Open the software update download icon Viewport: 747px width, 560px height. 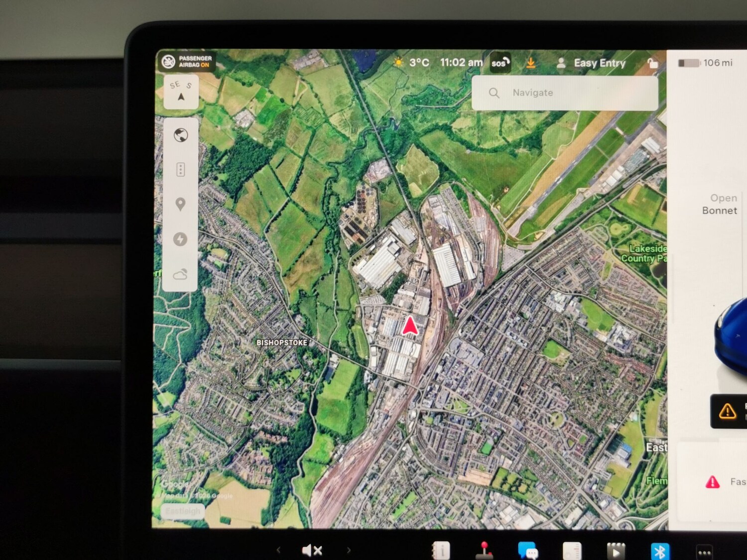(531, 63)
